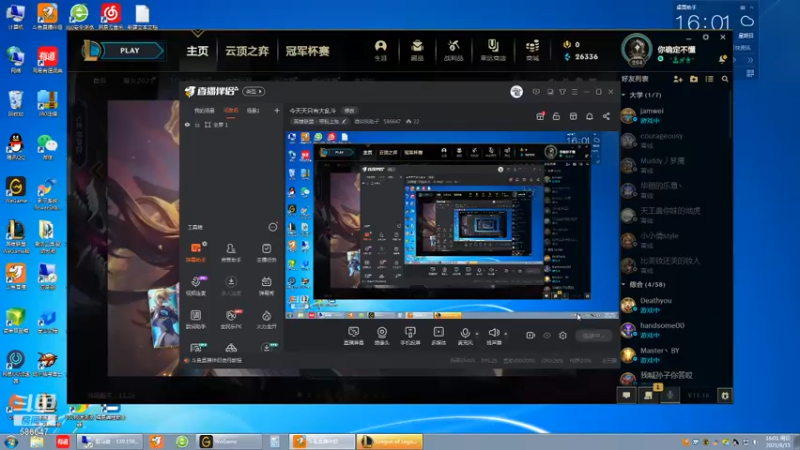Open the Windows Start button
This screenshot has width=800, height=450.
(11, 442)
